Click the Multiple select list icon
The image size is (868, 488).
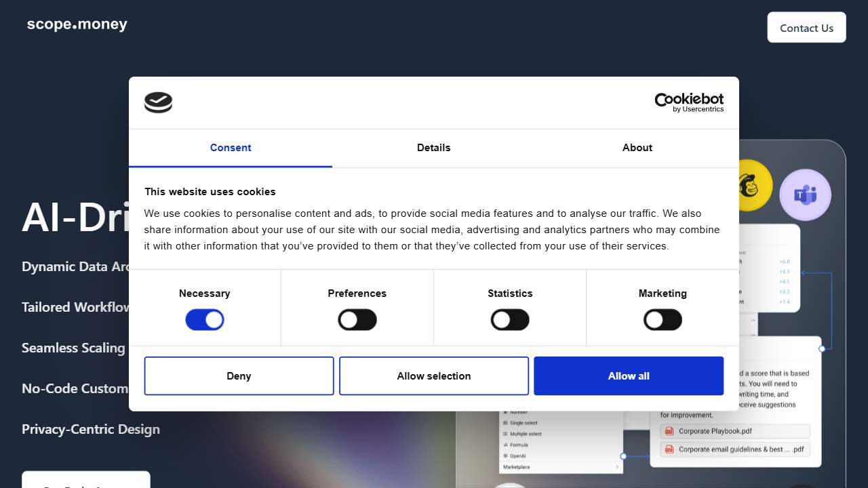point(505,434)
